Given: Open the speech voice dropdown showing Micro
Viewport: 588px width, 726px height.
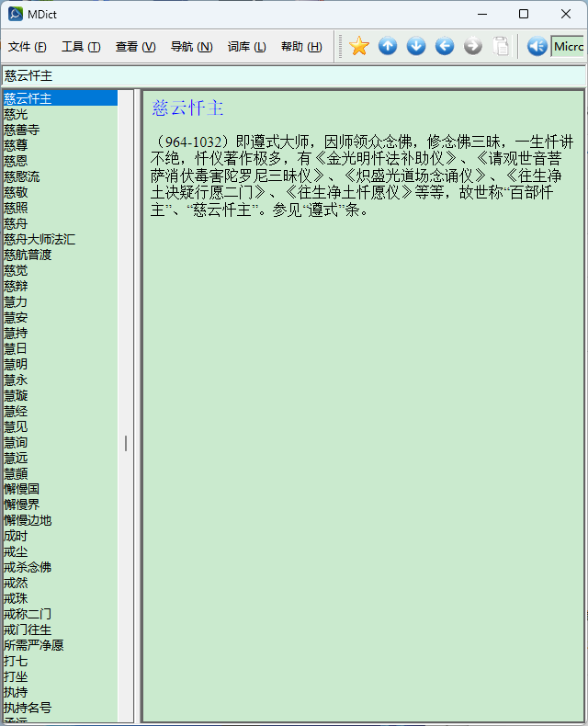Looking at the screenshot, I should tap(568, 46).
